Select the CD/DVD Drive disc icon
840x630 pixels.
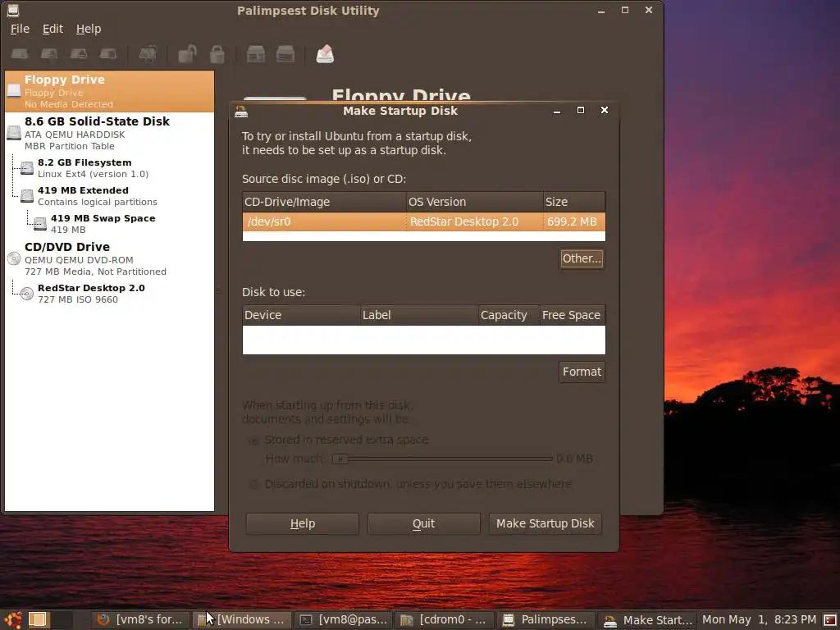click(14, 258)
